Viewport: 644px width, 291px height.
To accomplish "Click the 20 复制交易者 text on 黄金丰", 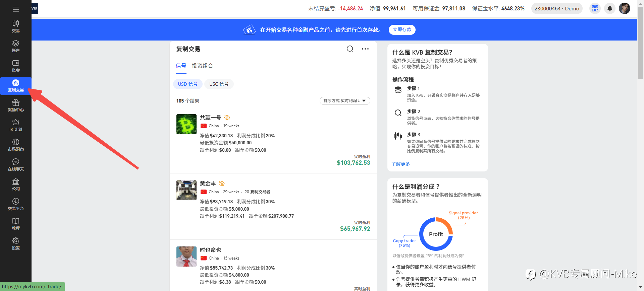I will pyautogui.click(x=257, y=192).
